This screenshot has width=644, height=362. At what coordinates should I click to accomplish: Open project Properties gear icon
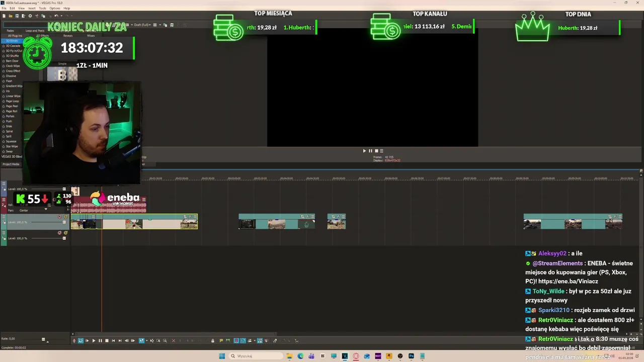30,16
